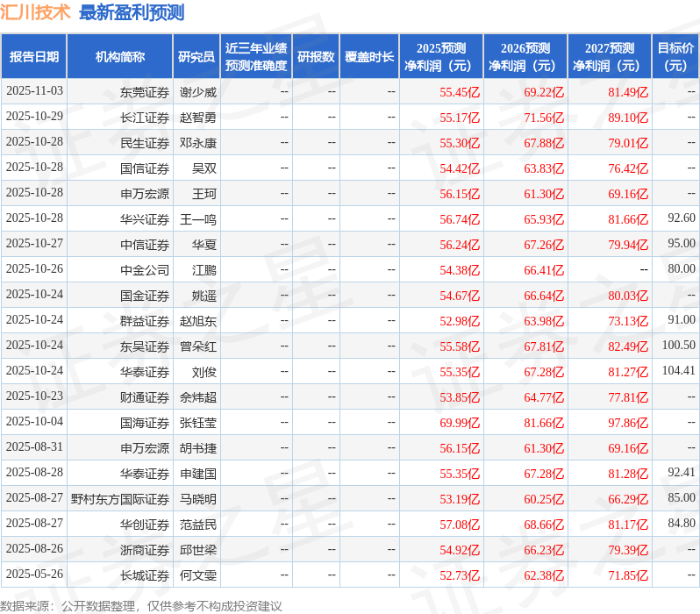Select analyst 申建国
This screenshot has width=700, height=614.
point(198,475)
